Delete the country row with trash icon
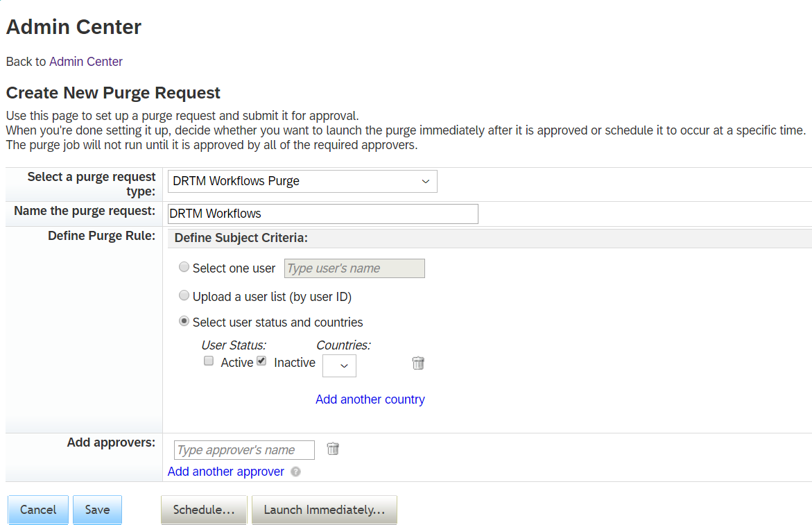 pyautogui.click(x=418, y=363)
